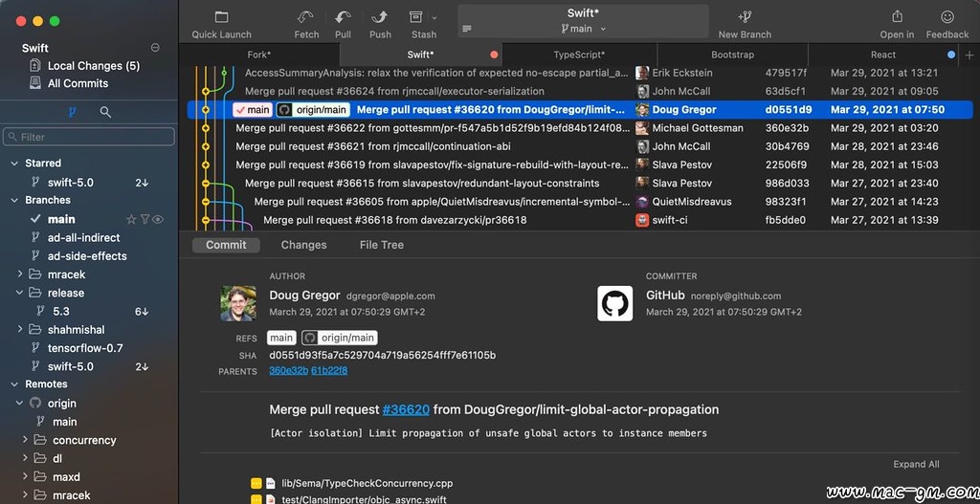Viewport: 980px width, 504px height.
Task: Open the main branch selector dropdown
Action: [583, 29]
